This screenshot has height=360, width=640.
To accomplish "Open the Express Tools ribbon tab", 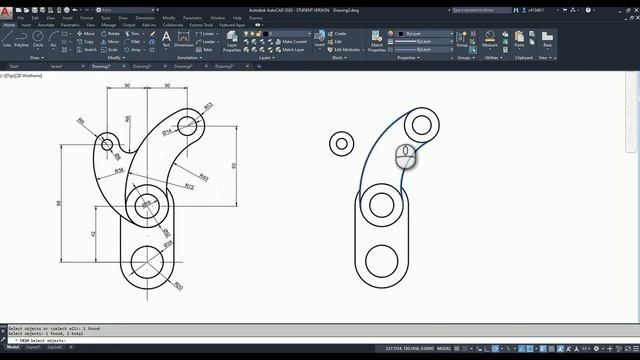I will point(201,25).
